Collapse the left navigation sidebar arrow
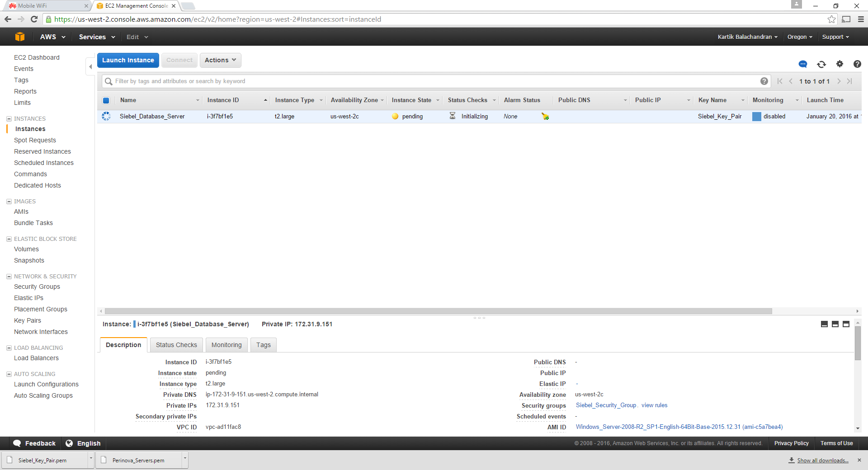The width and height of the screenshot is (868, 470). (90, 66)
